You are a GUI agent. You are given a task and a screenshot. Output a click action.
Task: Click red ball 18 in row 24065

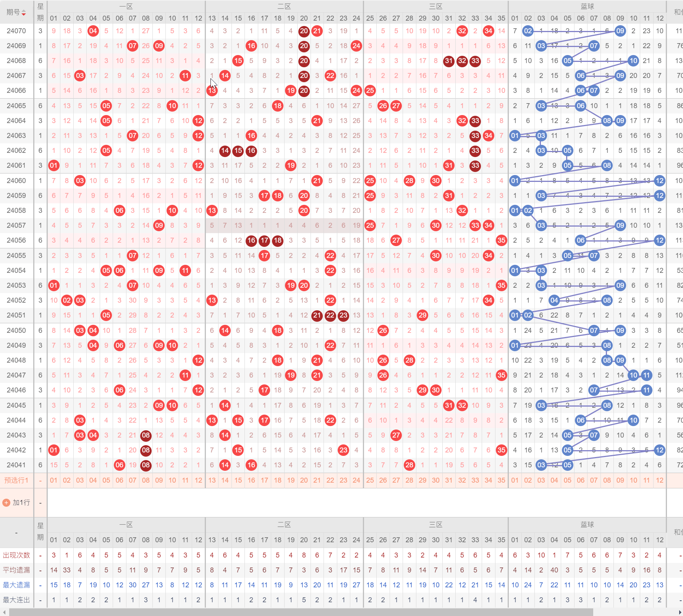[278, 106]
